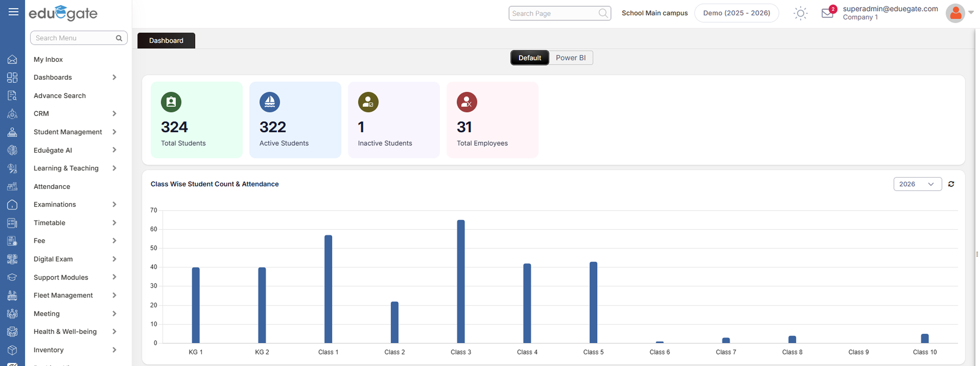Expand the Timetable chevron
980x366 pixels.
[x=114, y=223]
